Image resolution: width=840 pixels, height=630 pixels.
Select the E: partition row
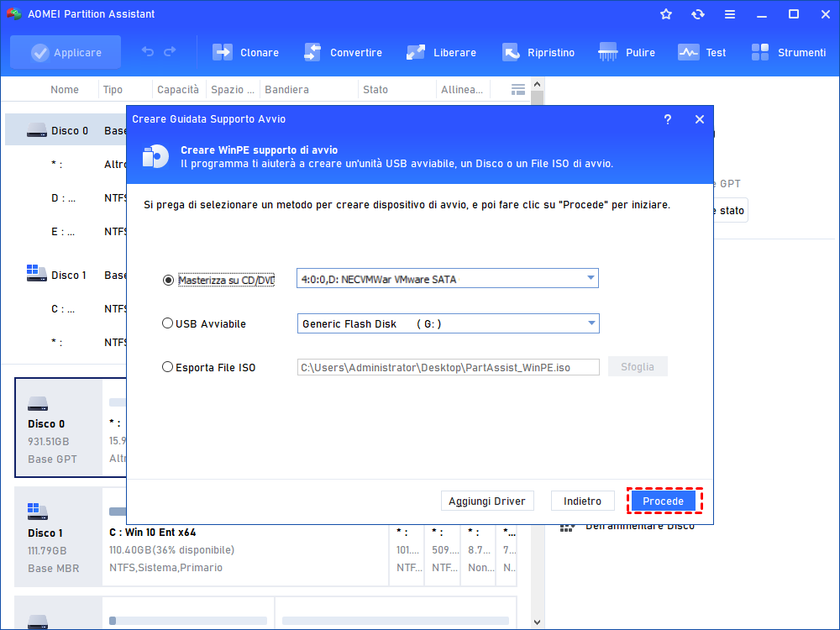click(x=66, y=232)
